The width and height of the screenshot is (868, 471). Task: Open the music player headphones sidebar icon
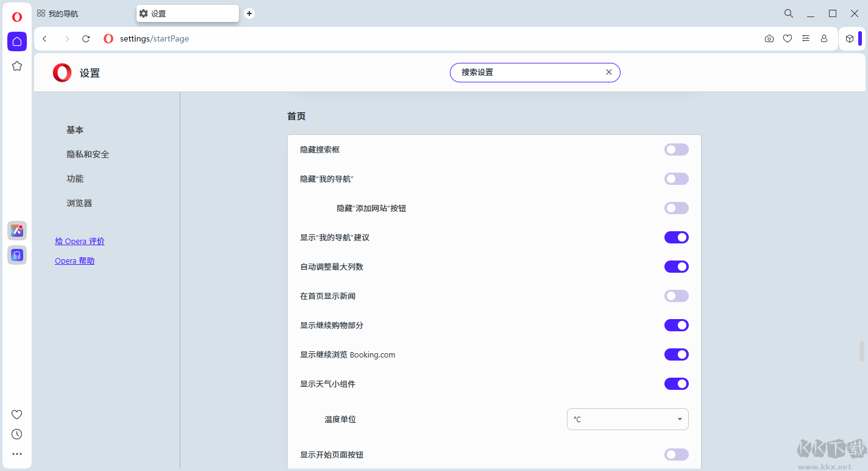pyautogui.click(x=17, y=255)
